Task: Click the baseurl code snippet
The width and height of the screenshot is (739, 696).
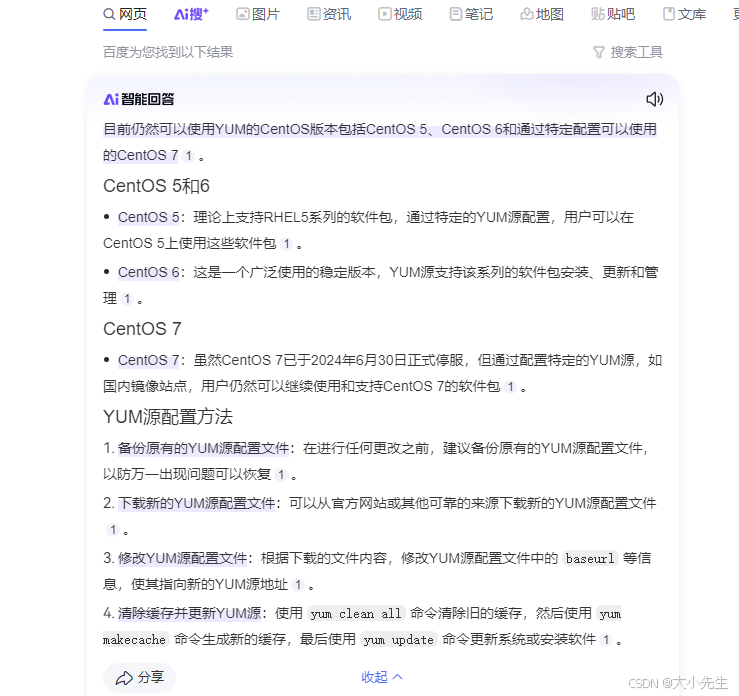Action: [x=590, y=559]
